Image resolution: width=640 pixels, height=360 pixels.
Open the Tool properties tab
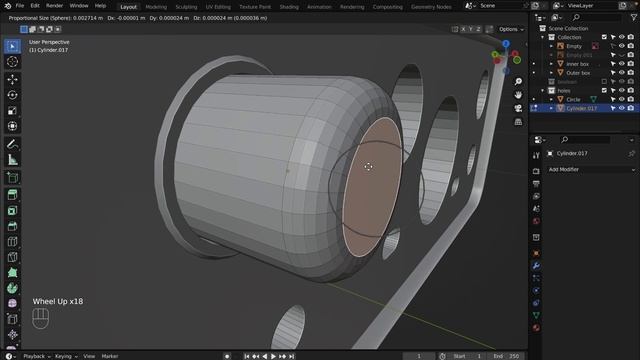(x=536, y=155)
